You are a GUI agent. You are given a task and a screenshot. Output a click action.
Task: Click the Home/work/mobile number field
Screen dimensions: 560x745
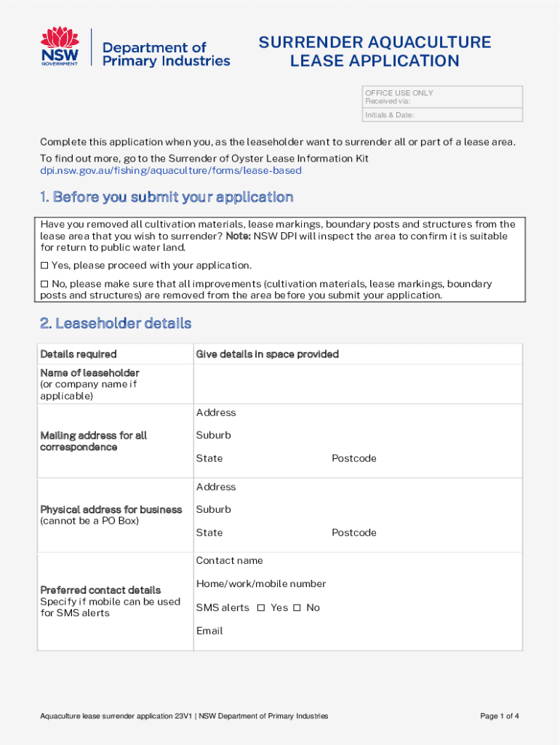(x=422, y=583)
